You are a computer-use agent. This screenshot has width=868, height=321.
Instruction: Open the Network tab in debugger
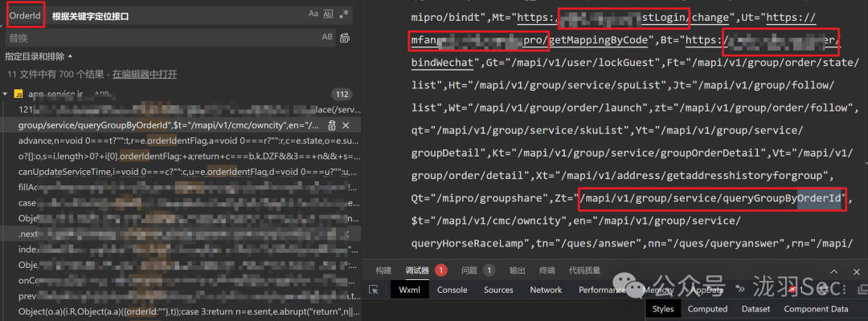545,290
